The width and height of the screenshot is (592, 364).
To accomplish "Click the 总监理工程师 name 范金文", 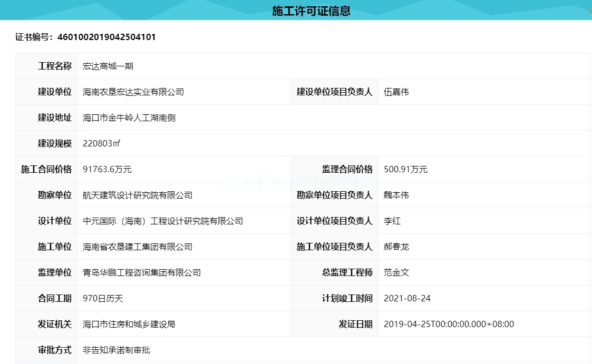I will pyautogui.click(x=397, y=272).
